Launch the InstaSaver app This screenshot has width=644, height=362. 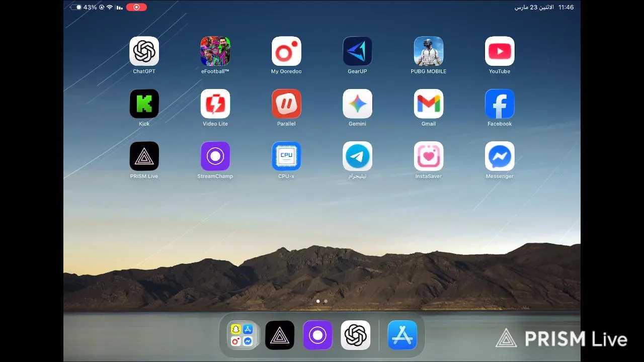(x=429, y=156)
